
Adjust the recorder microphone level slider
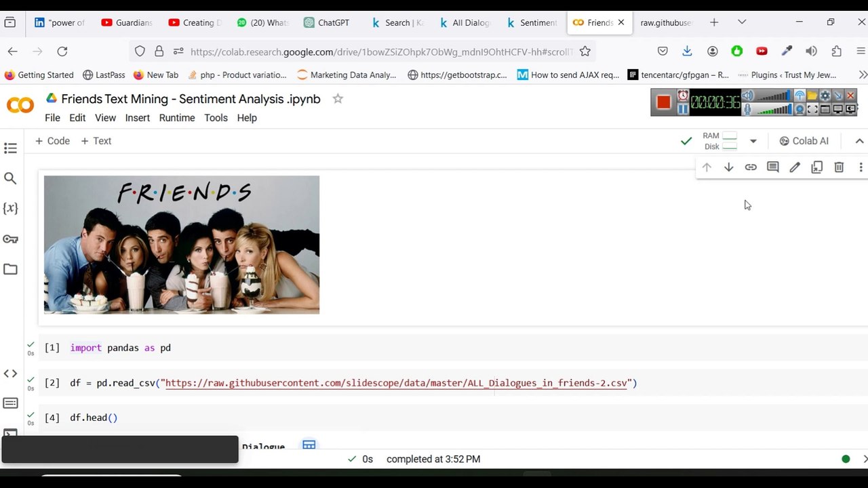click(774, 109)
